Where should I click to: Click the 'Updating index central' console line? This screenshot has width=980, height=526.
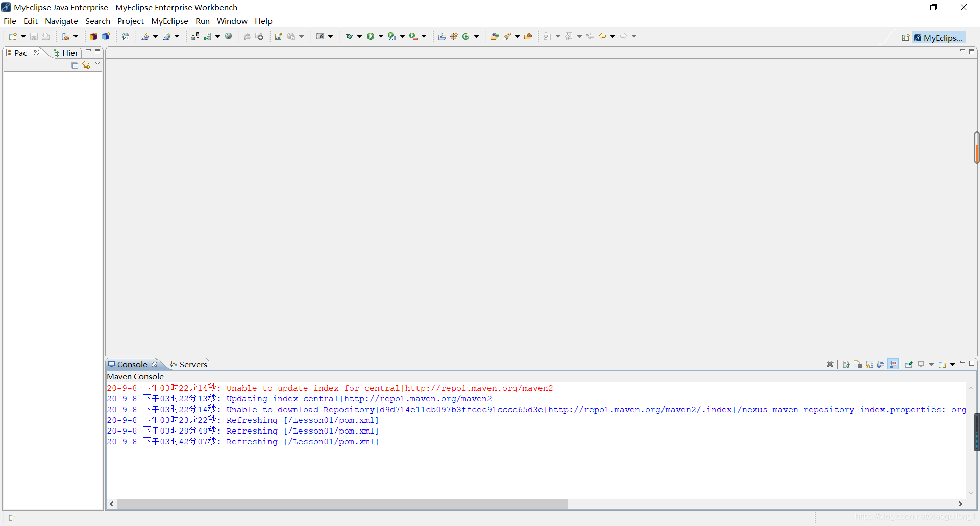[x=299, y=399]
